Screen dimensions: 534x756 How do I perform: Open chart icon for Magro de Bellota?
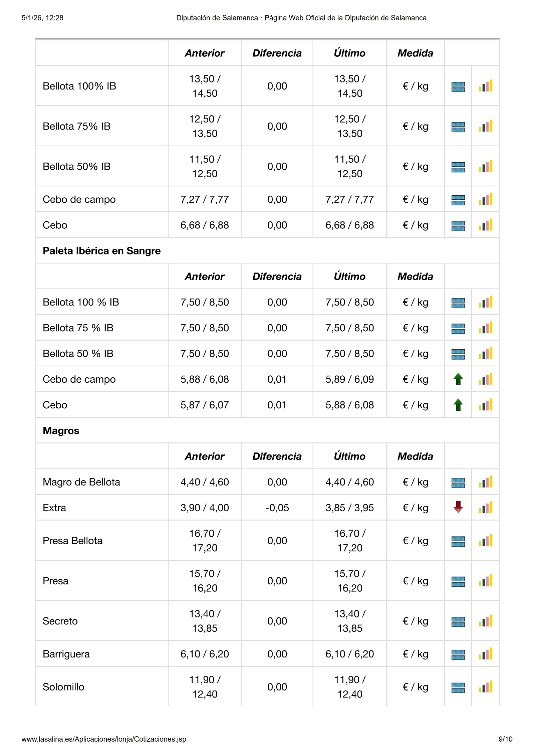point(485,482)
